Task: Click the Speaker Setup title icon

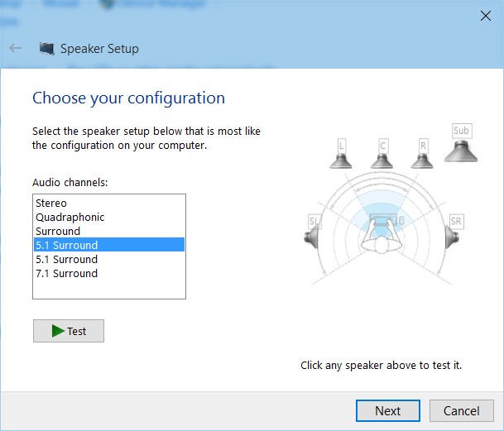Action: point(46,49)
